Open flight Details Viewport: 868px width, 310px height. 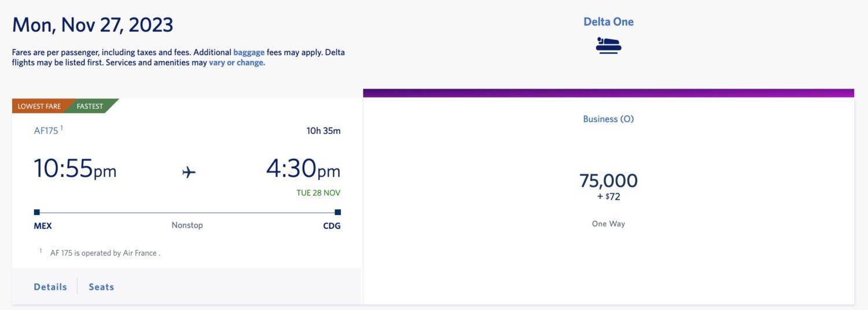[x=50, y=287]
